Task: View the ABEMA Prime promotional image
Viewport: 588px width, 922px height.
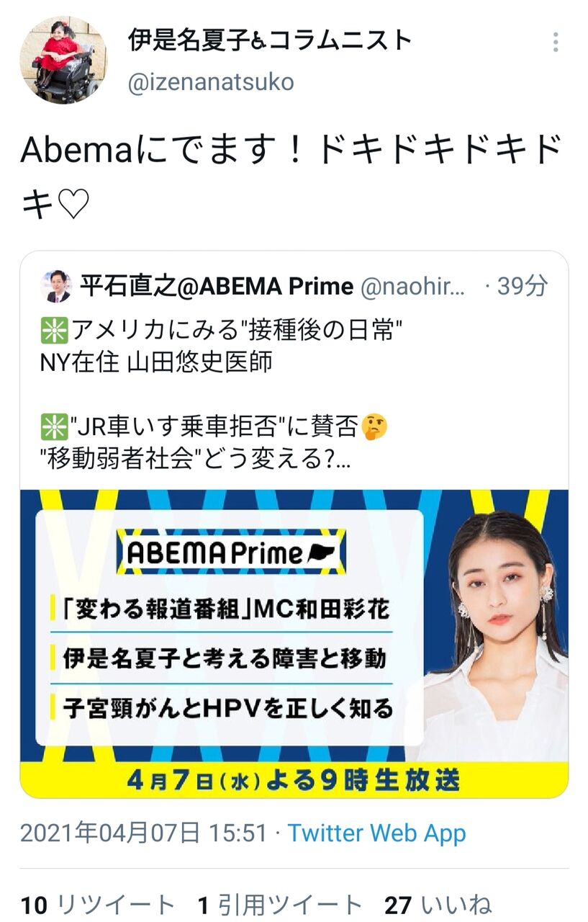Action: point(294,644)
